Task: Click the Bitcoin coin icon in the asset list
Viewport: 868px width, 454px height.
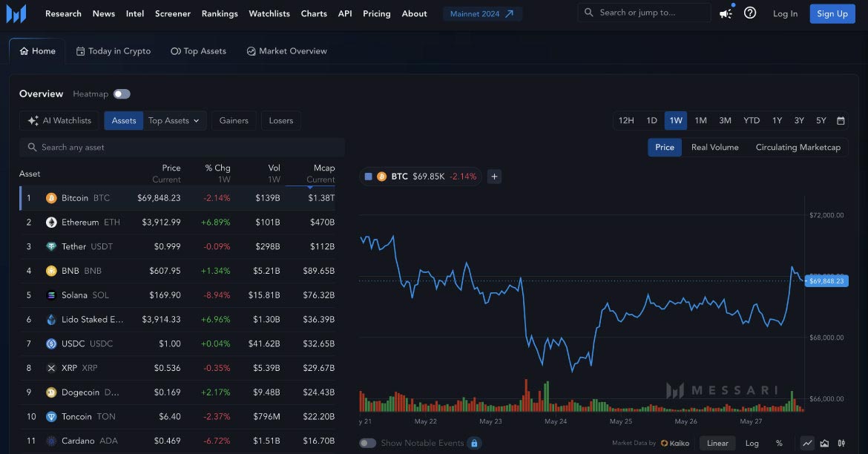Action: point(50,197)
